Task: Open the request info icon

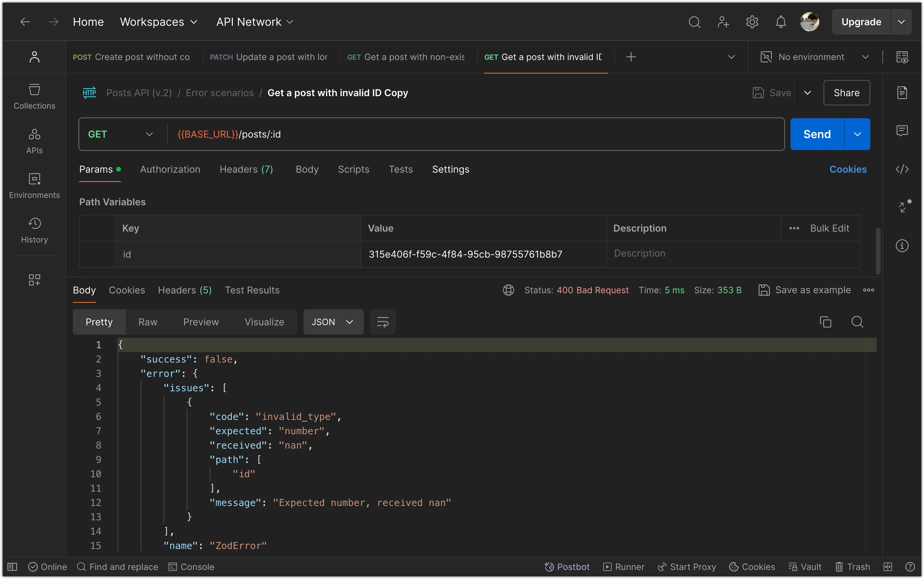Action: 902,245
